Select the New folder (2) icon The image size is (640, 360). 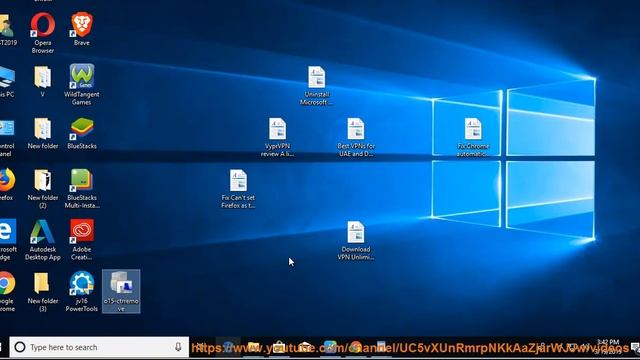42,189
